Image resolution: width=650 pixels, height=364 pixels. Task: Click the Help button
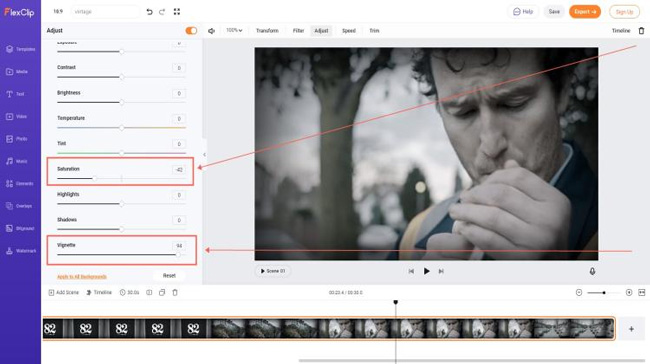click(523, 12)
